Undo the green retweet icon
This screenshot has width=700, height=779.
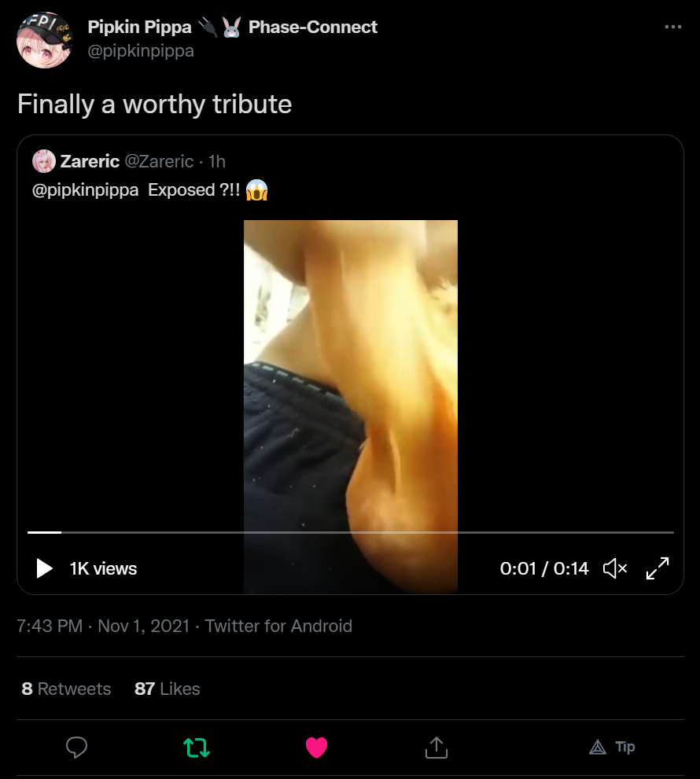[197, 748]
